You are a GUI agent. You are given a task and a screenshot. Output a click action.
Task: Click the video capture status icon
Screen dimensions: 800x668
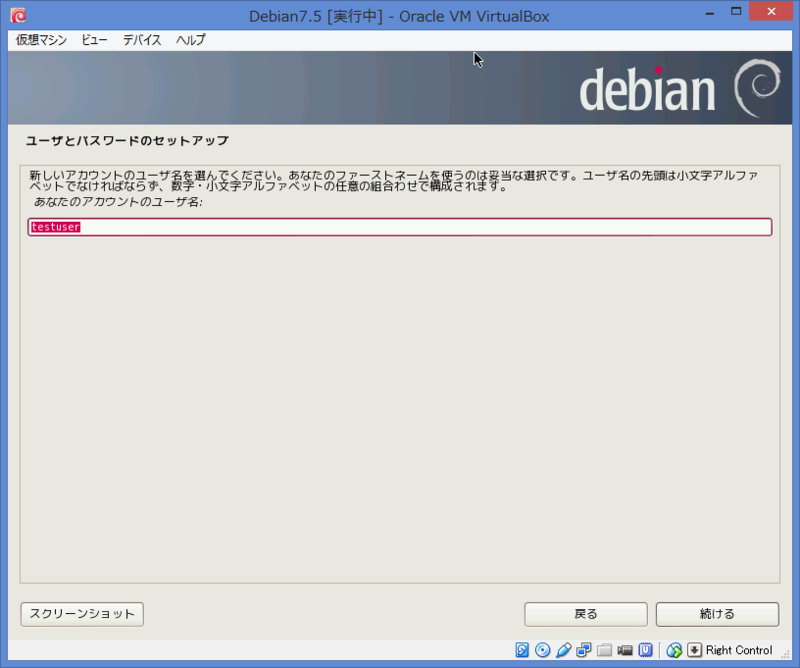tap(623, 649)
